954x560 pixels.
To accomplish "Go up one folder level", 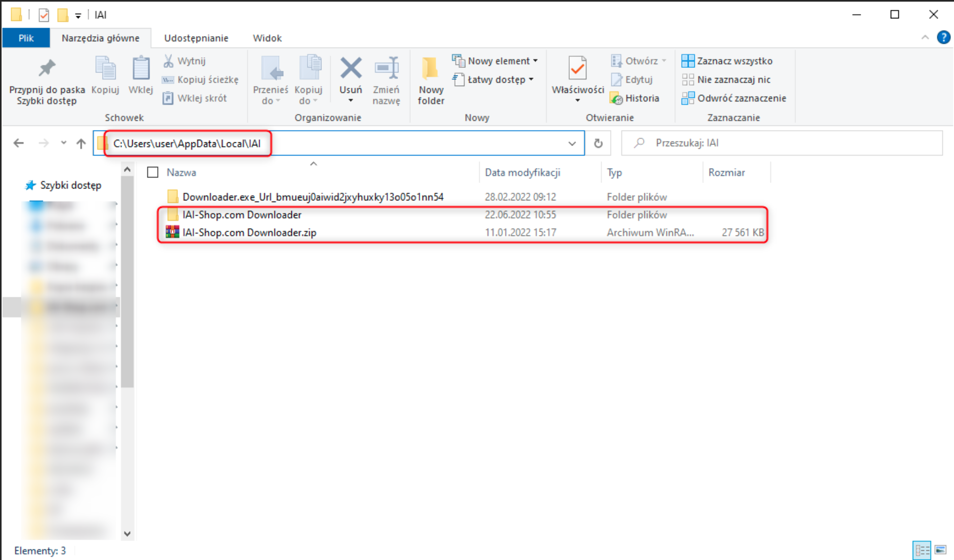I will tap(81, 143).
